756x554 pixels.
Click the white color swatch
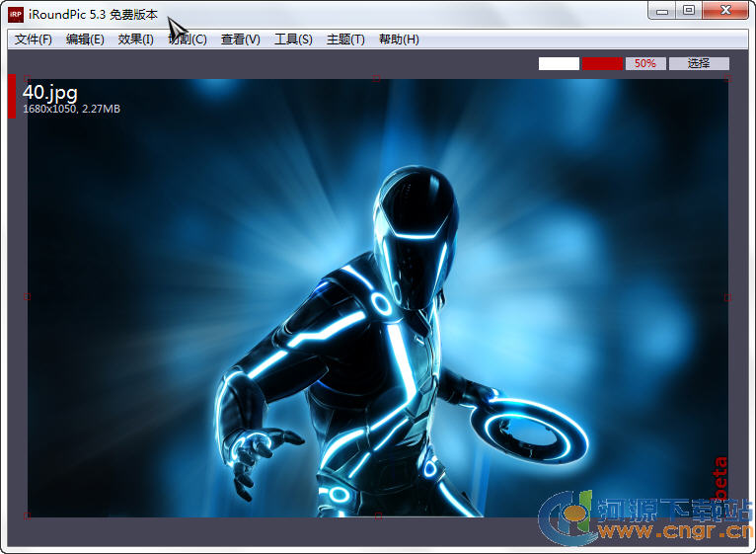(x=559, y=64)
